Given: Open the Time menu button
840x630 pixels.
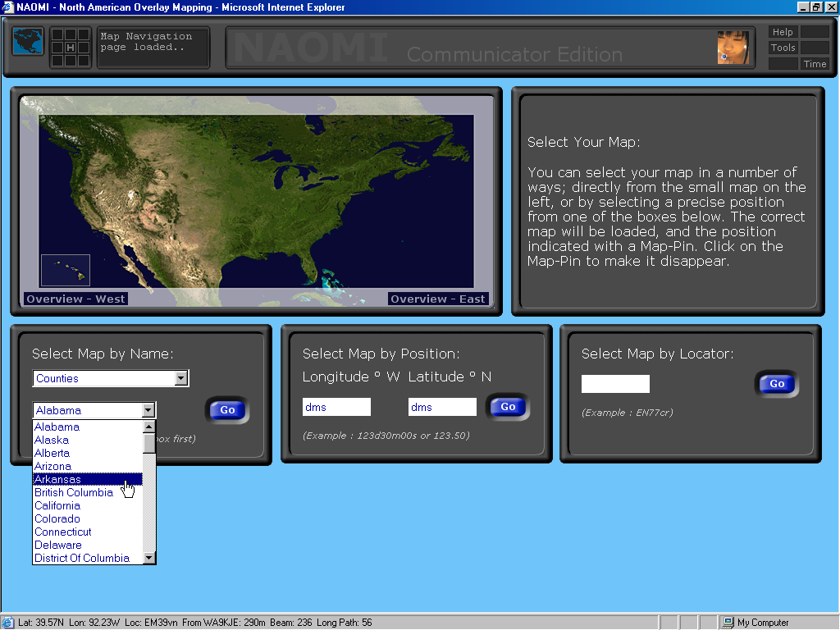Looking at the screenshot, I should [x=815, y=64].
